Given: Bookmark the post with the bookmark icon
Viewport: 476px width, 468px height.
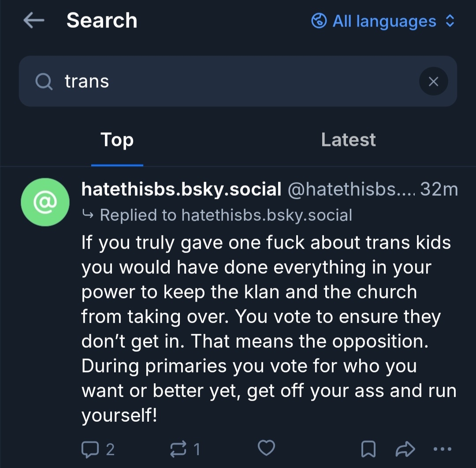Looking at the screenshot, I should (x=368, y=449).
